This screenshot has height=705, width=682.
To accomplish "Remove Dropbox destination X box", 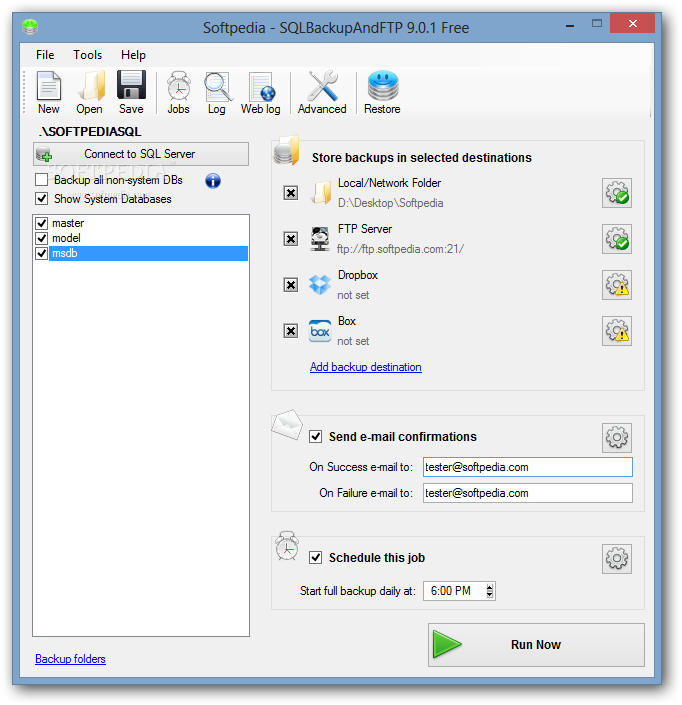I will (x=291, y=285).
